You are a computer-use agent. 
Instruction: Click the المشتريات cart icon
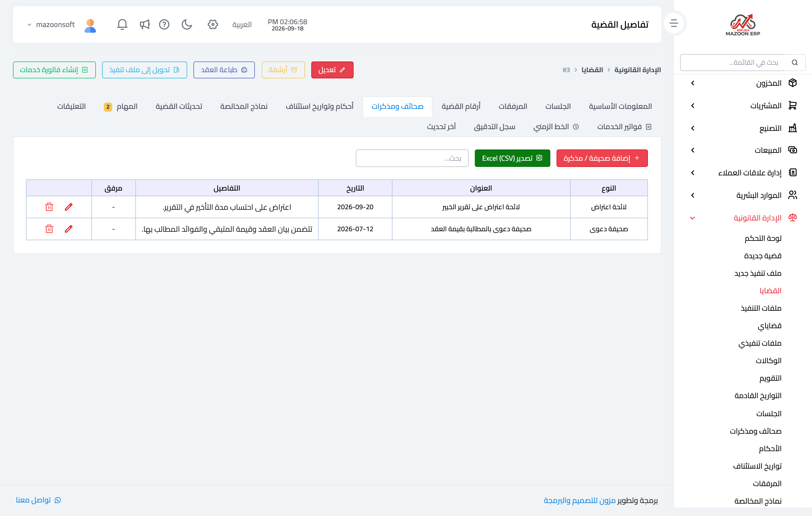tap(793, 105)
